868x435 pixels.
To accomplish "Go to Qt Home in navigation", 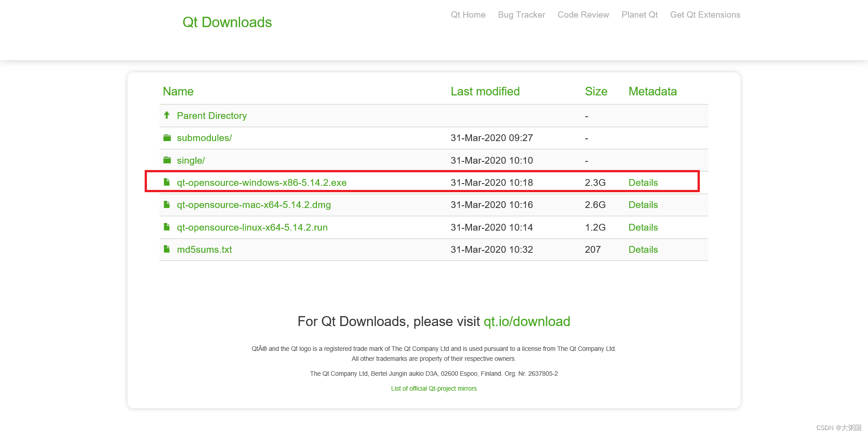I will pos(468,15).
